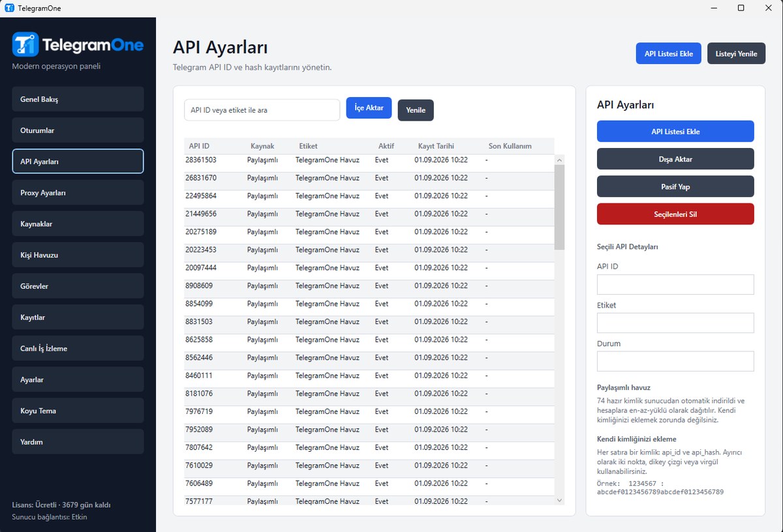783x532 pixels.
Task: Click header API Listesi Ekle button
Action: 669,53
